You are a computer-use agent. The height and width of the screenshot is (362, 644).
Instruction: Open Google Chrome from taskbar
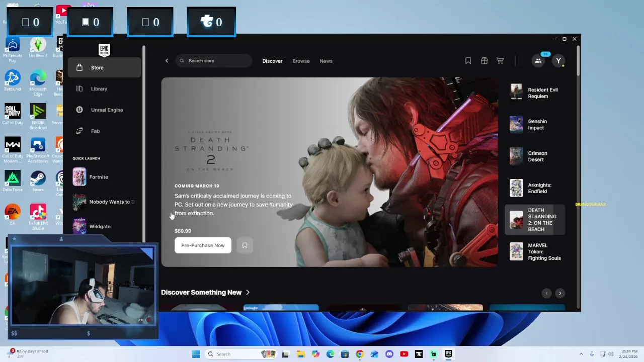(x=360, y=354)
